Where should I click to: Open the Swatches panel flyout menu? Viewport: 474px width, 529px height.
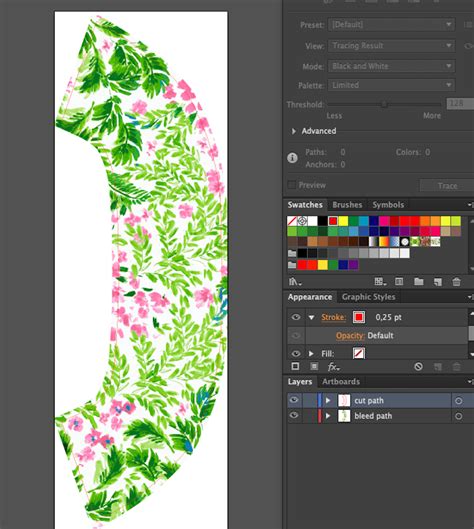point(470,205)
